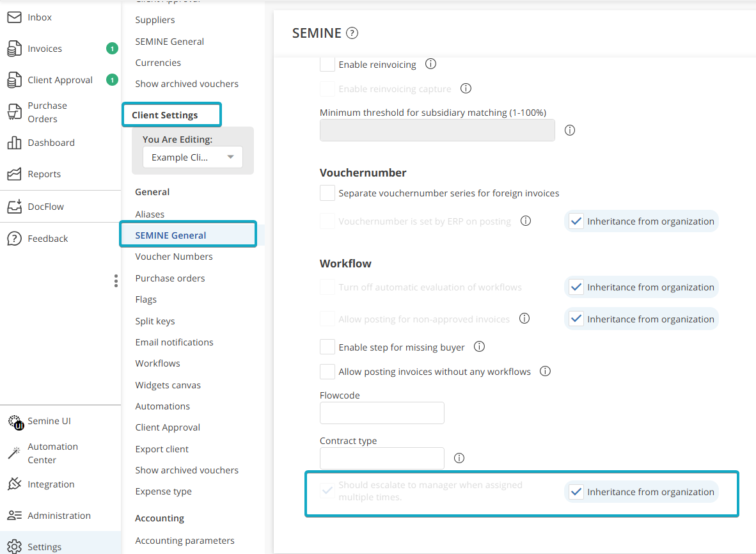The image size is (756, 554).
Task: Click the three-dot sidebar resize handle
Action: (x=116, y=281)
